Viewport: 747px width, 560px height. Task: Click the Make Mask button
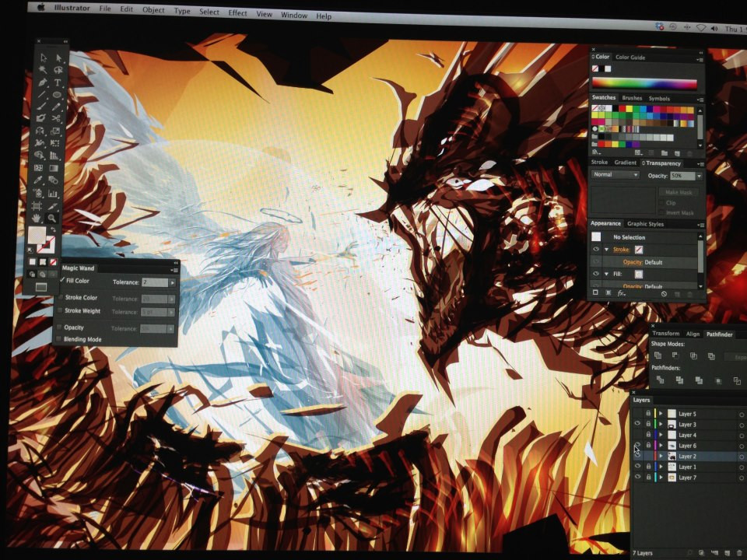(x=679, y=192)
